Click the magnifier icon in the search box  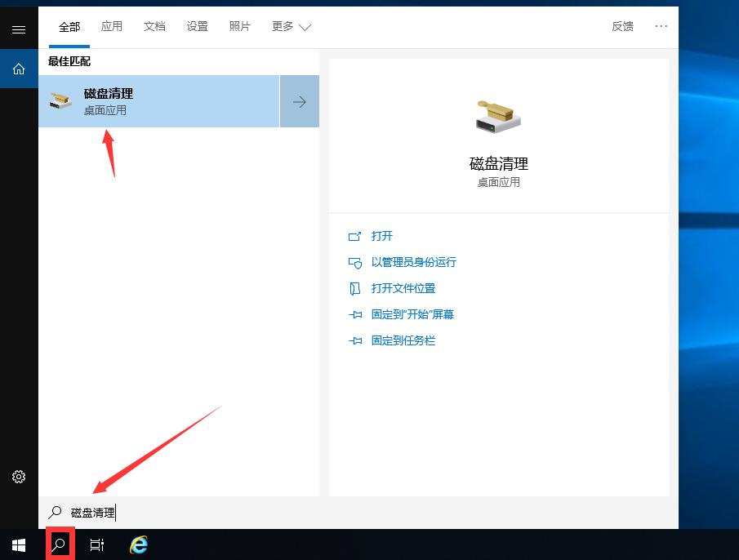point(55,512)
